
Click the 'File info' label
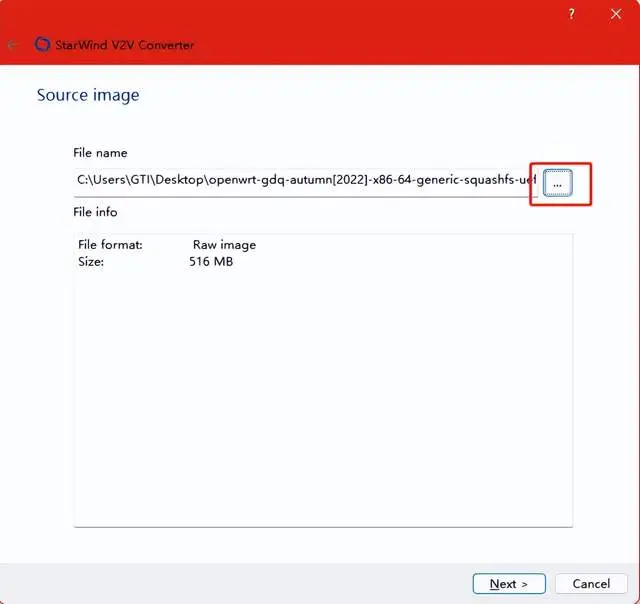point(96,212)
